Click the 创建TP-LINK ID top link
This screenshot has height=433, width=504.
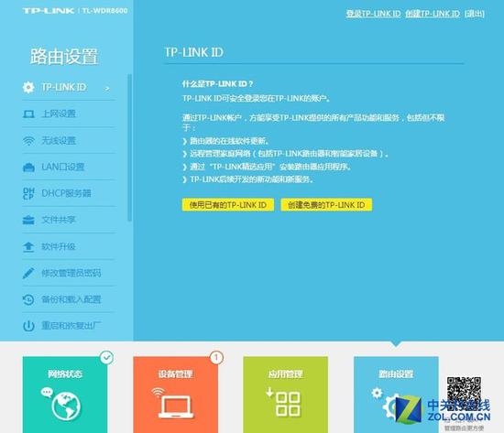(x=433, y=14)
